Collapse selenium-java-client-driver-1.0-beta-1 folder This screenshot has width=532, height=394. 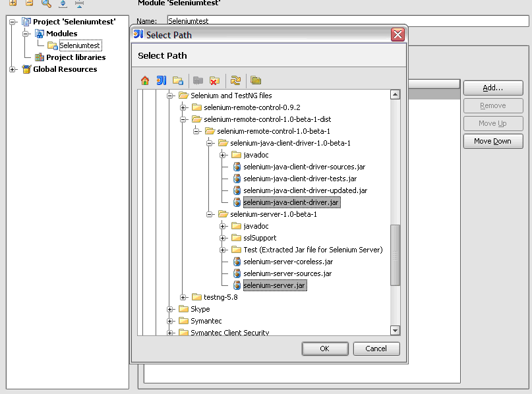(x=210, y=143)
